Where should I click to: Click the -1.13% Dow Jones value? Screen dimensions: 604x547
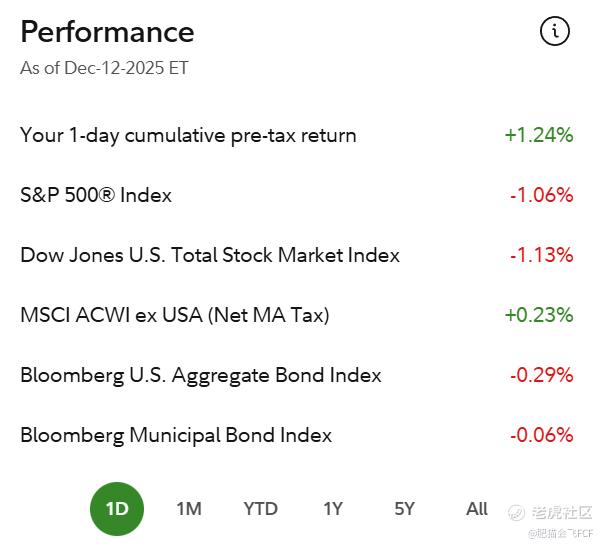pyautogui.click(x=541, y=255)
